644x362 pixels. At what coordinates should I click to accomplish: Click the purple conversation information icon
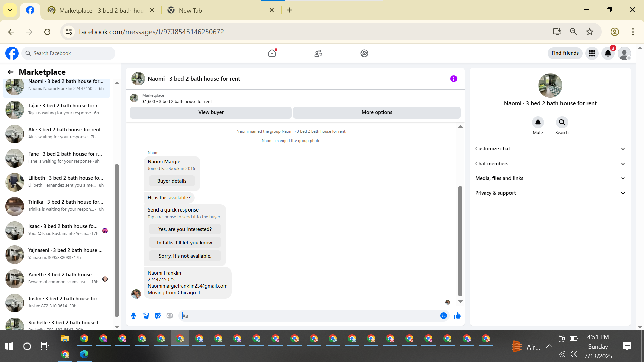coord(453,79)
